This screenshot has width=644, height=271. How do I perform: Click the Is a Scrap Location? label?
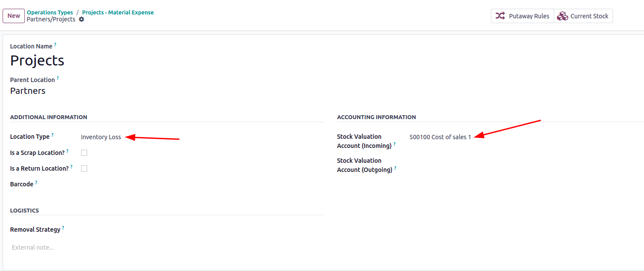[37, 153]
